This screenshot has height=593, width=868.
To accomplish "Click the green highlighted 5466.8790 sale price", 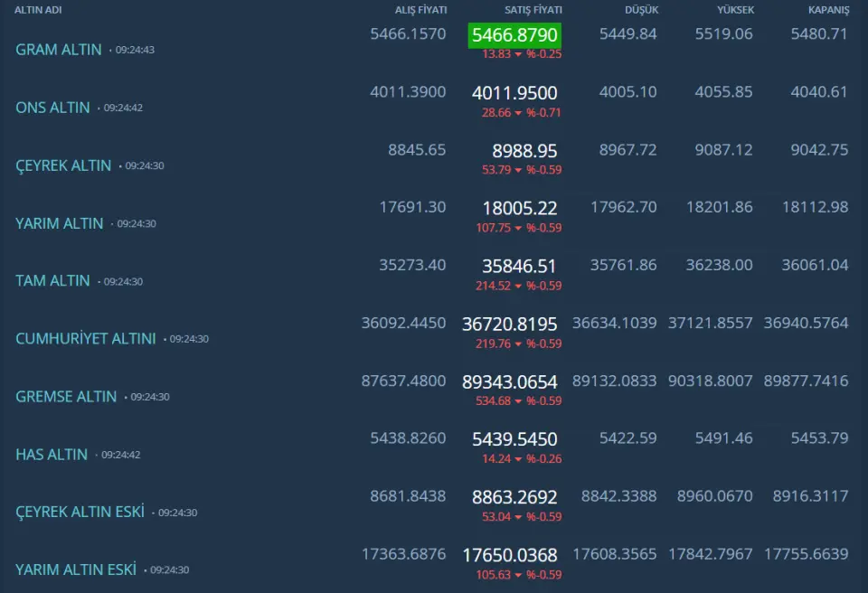I will (x=514, y=35).
